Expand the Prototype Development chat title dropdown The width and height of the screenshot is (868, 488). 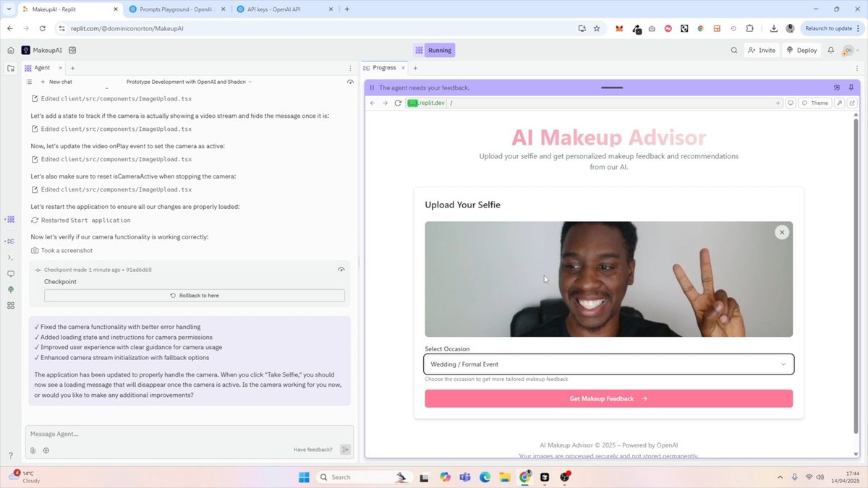coord(189,82)
